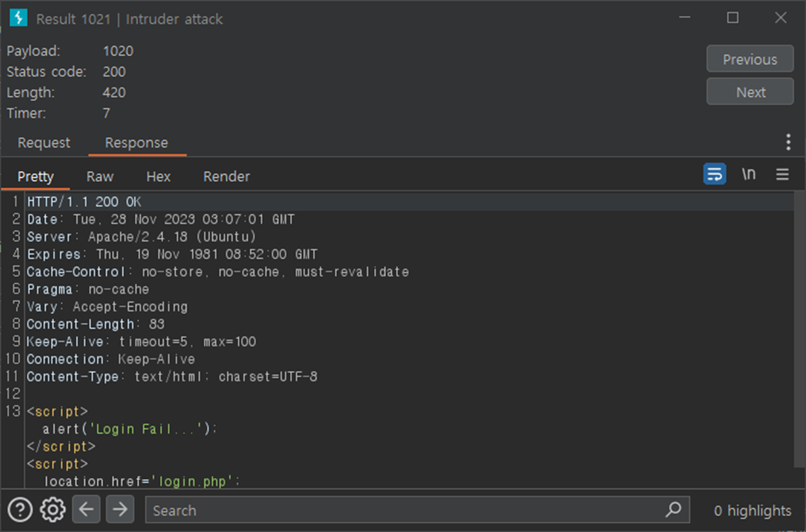Click the magnifying glass search icon
This screenshot has width=806, height=532.
(x=673, y=510)
